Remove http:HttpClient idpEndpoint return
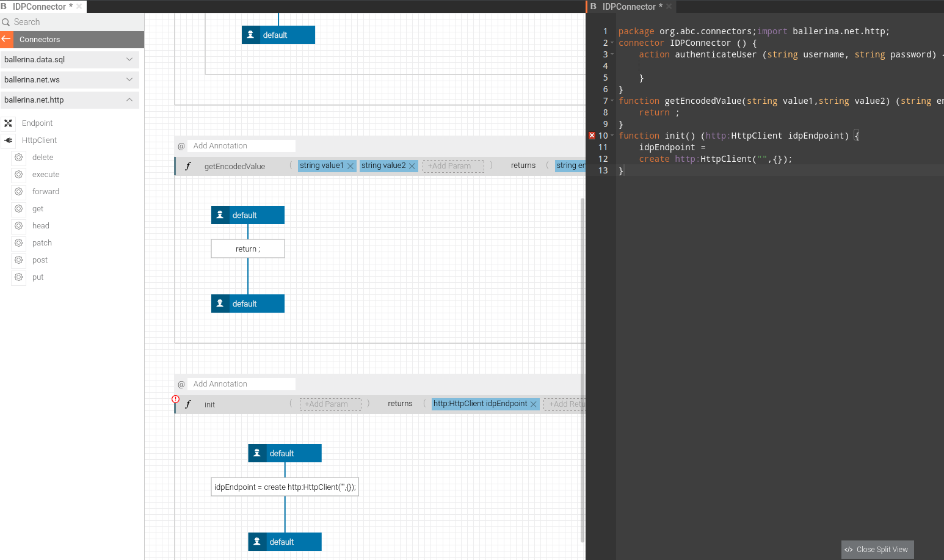 tap(534, 404)
